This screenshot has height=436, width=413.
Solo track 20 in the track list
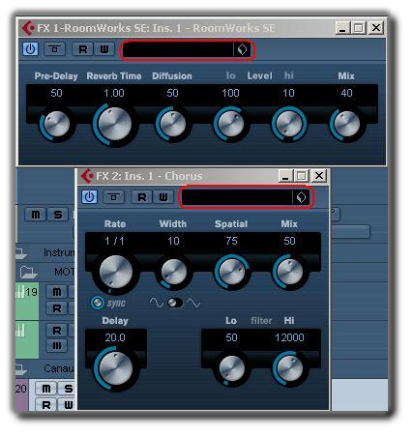click(68, 389)
